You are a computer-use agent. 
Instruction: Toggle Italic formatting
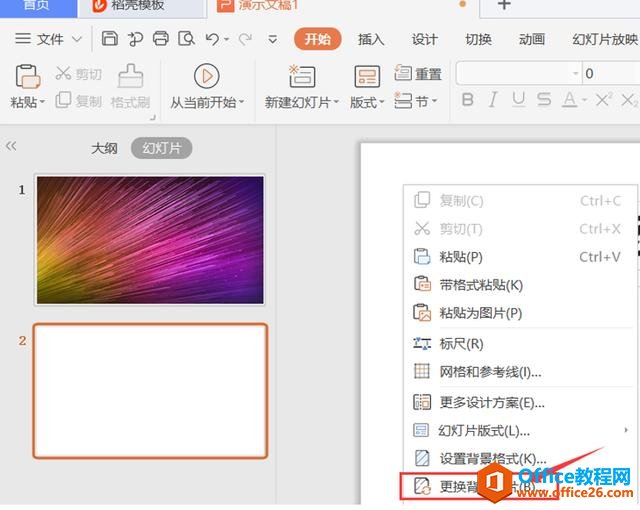(x=493, y=100)
